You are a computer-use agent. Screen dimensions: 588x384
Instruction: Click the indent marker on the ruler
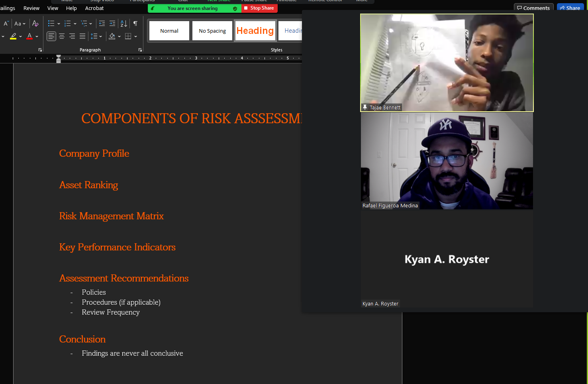(x=59, y=59)
